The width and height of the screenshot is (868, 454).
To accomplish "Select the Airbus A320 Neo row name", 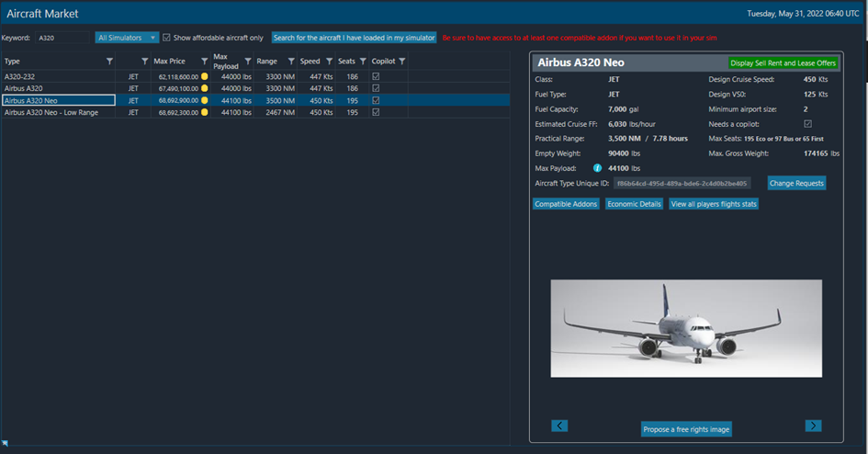I will click(31, 100).
